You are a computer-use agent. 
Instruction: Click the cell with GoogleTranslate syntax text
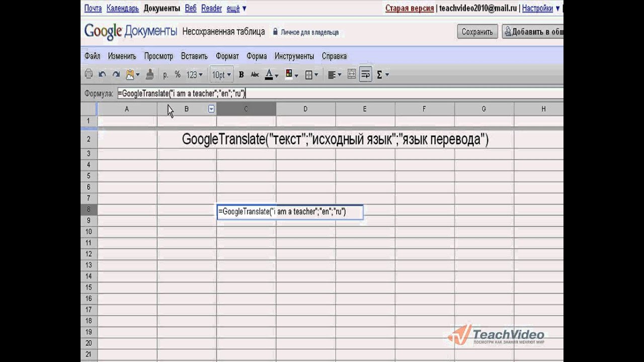tap(335, 139)
